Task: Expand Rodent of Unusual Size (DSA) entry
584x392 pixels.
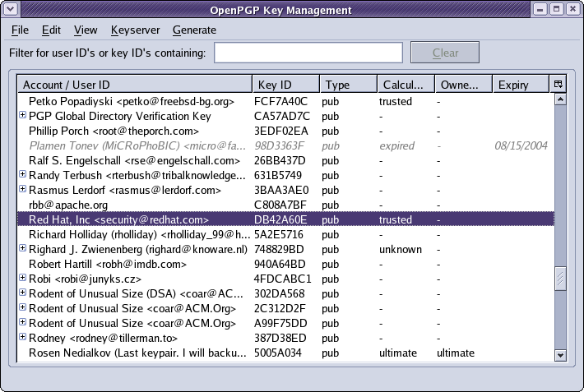Action: 23,293
